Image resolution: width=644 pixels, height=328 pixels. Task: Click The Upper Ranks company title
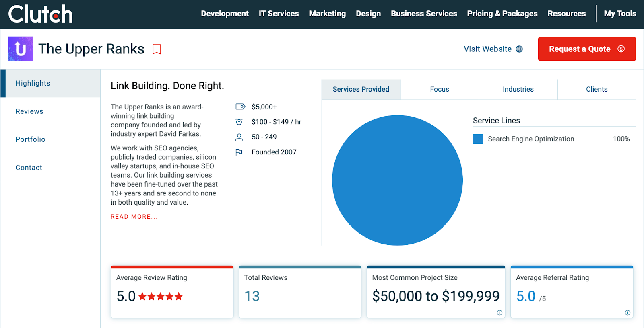[x=91, y=49]
